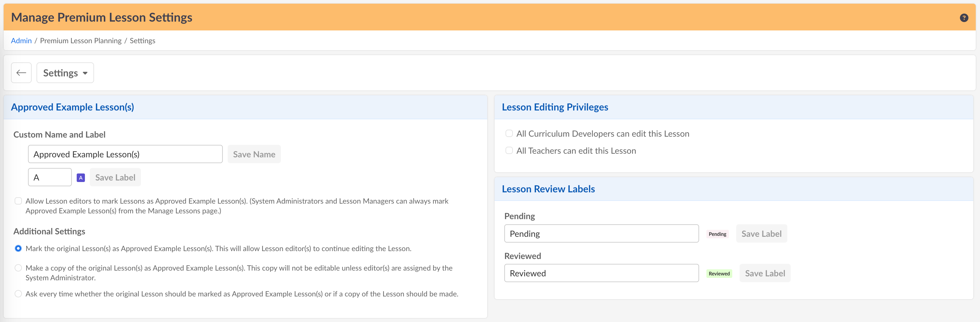Go back using the left arrow button
This screenshot has height=322, width=980.
(21, 73)
